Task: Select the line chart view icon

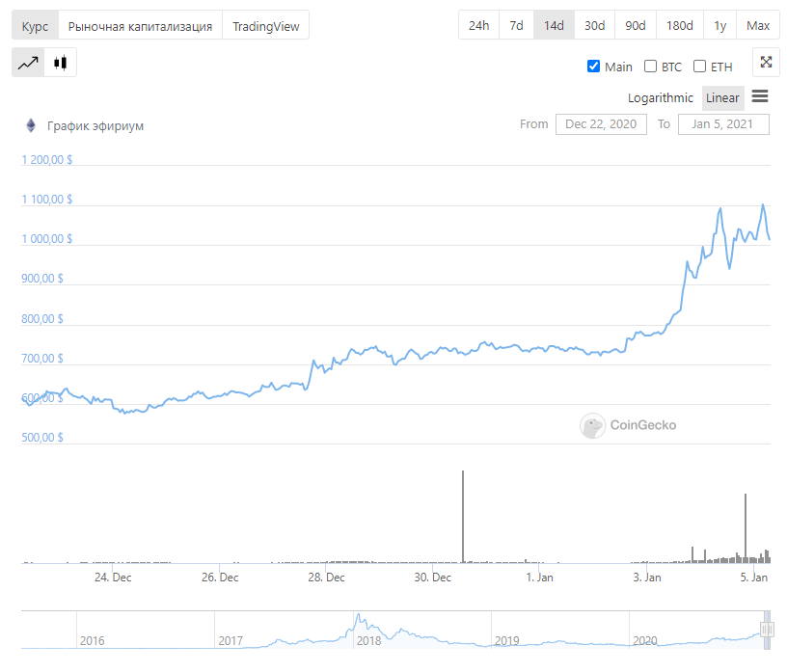Action: click(28, 63)
